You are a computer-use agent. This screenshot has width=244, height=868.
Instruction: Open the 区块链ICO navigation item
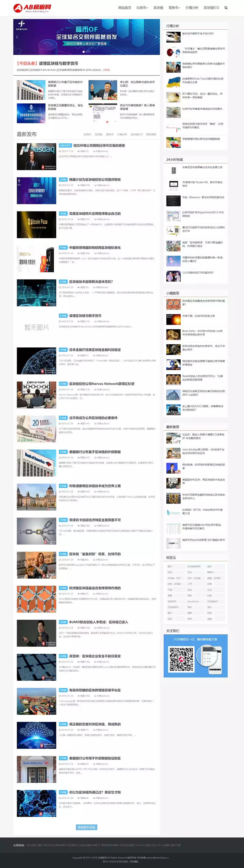tap(211, 8)
